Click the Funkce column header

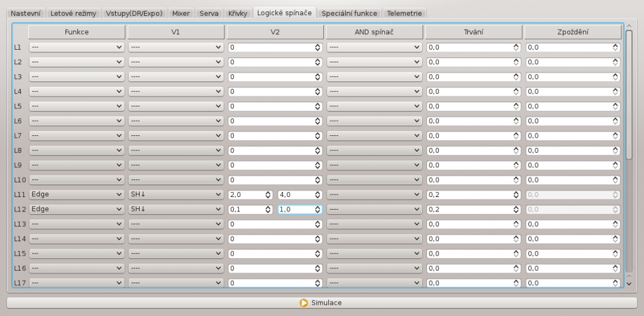pos(76,31)
